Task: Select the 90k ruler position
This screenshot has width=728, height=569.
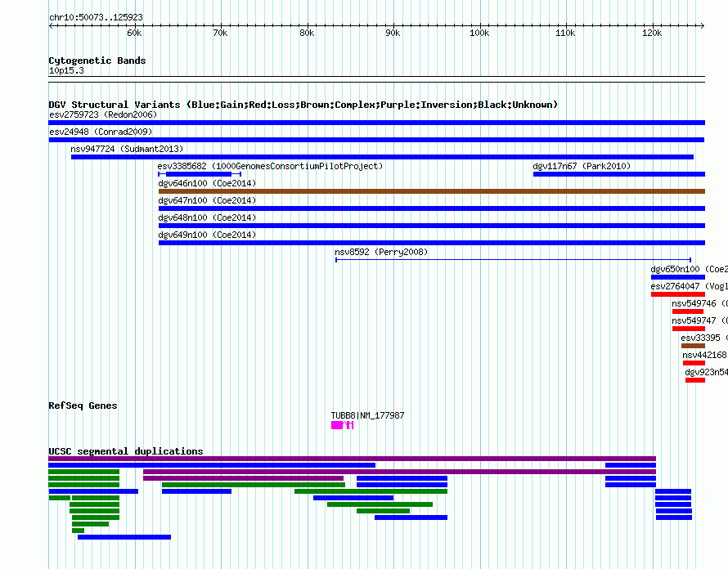Action: 393,33
